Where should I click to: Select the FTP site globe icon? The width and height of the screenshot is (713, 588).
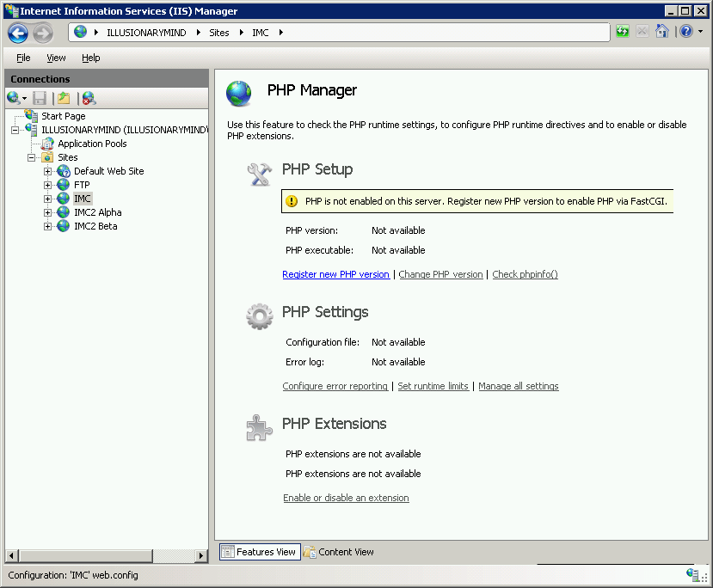click(x=63, y=185)
